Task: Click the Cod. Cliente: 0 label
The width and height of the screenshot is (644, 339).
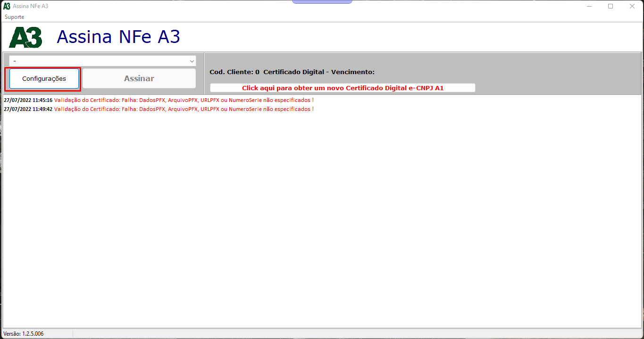Action: click(234, 72)
